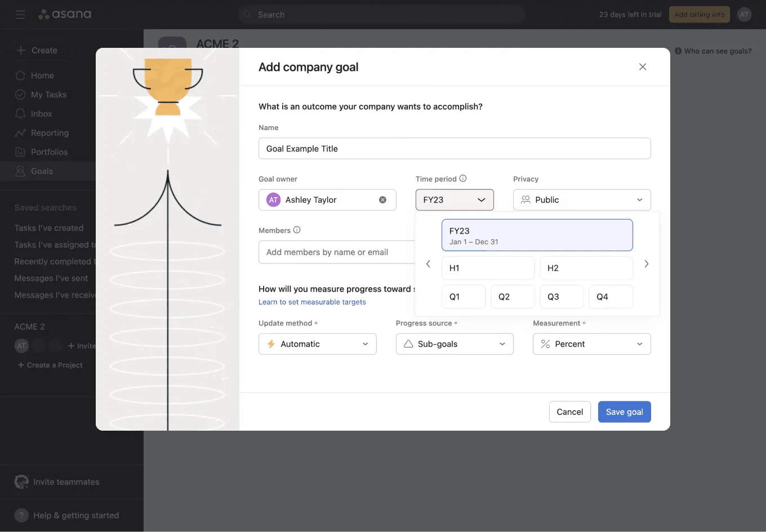This screenshot has width=766, height=532.
Task: Clear Ashley Taylor from goal owner
Action: 382,200
